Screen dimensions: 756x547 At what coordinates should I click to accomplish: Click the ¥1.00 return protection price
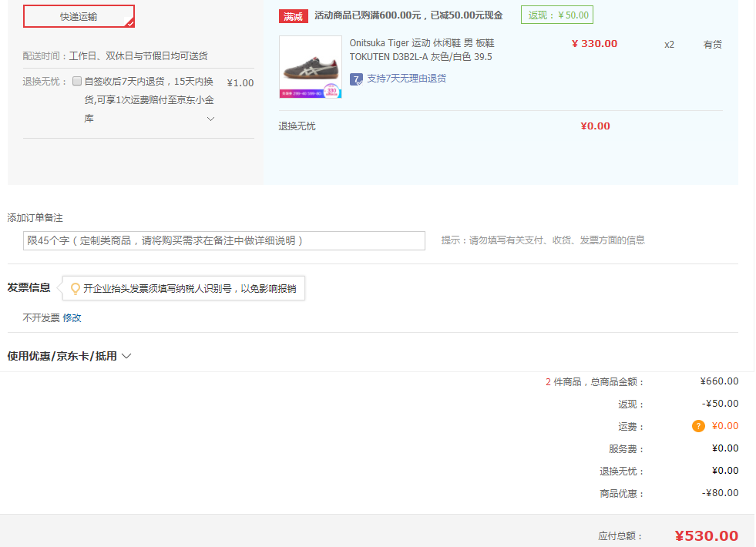point(240,83)
